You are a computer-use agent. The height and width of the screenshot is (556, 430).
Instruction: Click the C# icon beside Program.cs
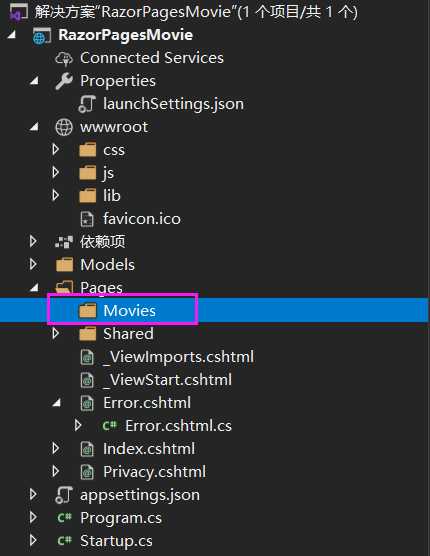coord(65,518)
